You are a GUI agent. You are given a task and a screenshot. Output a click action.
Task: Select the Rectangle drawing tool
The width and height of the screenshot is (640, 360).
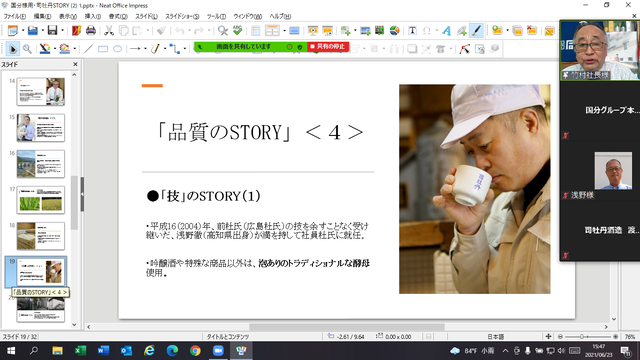pos(103,49)
